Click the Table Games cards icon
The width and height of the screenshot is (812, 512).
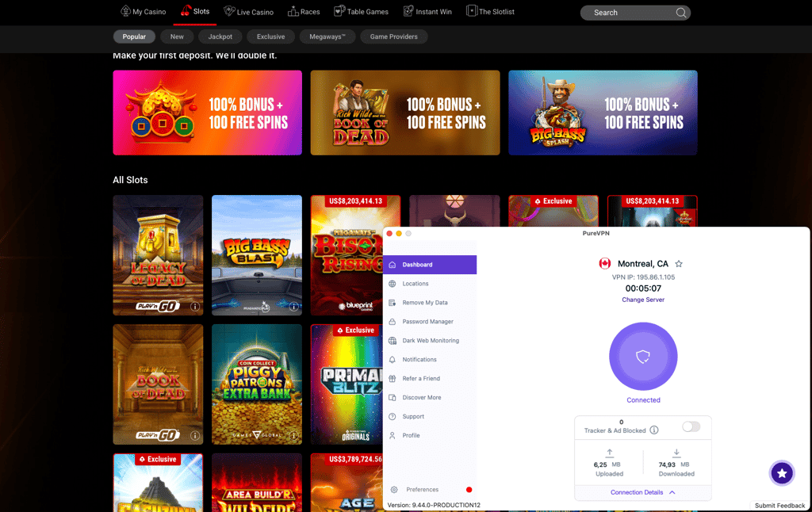(339, 11)
